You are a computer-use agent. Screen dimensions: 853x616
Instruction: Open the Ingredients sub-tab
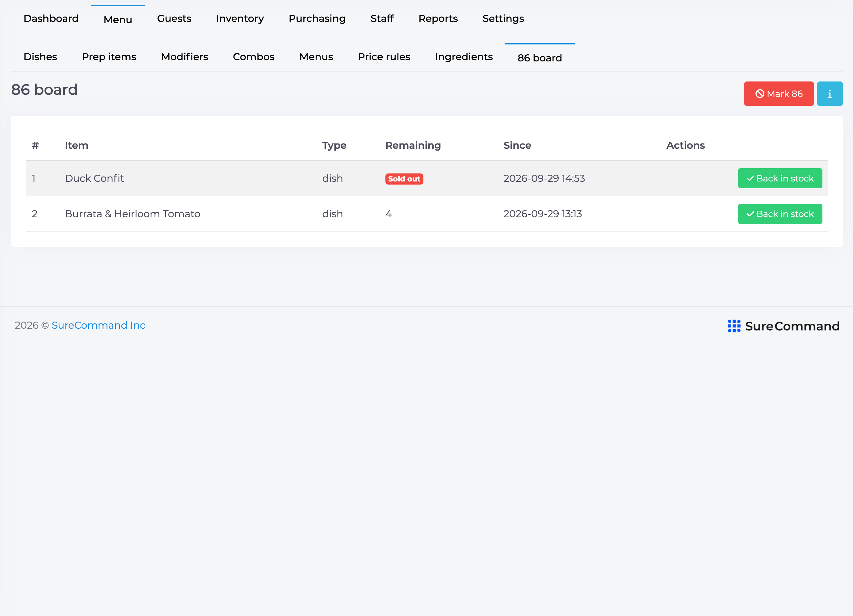tap(464, 57)
